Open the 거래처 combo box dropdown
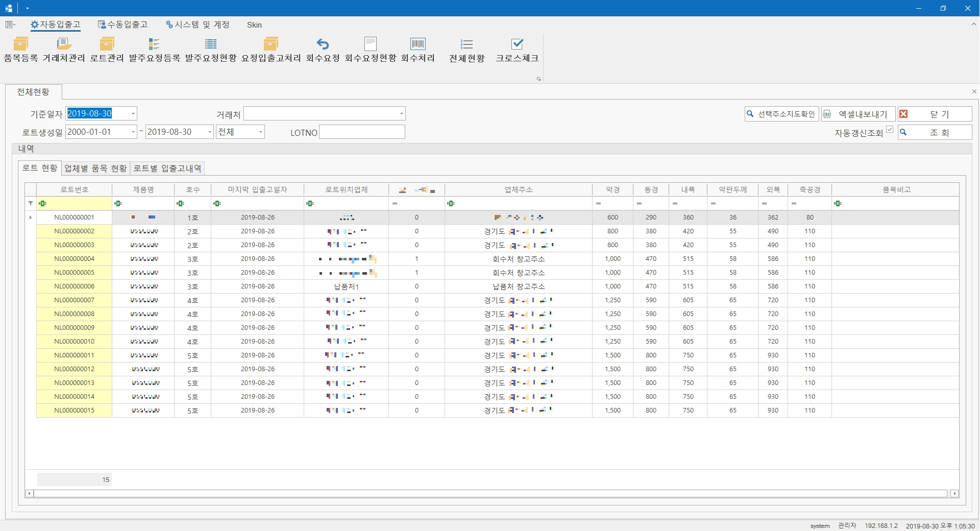Image resolution: width=980 pixels, height=531 pixels. point(401,113)
